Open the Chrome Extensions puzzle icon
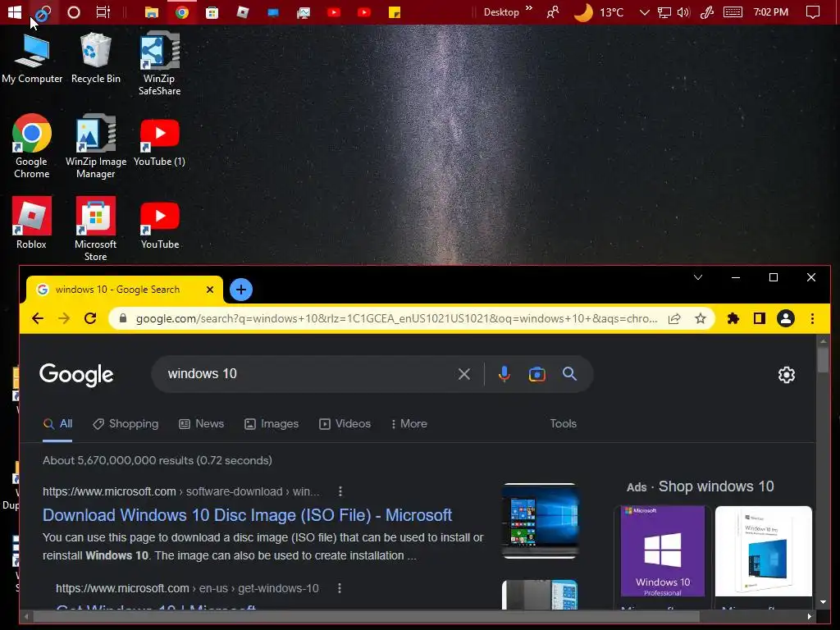 coord(733,319)
